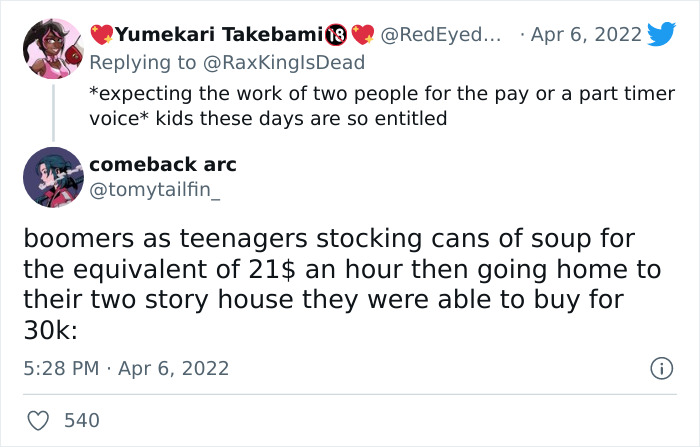Like the tweet with the heart icon

point(35,420)
